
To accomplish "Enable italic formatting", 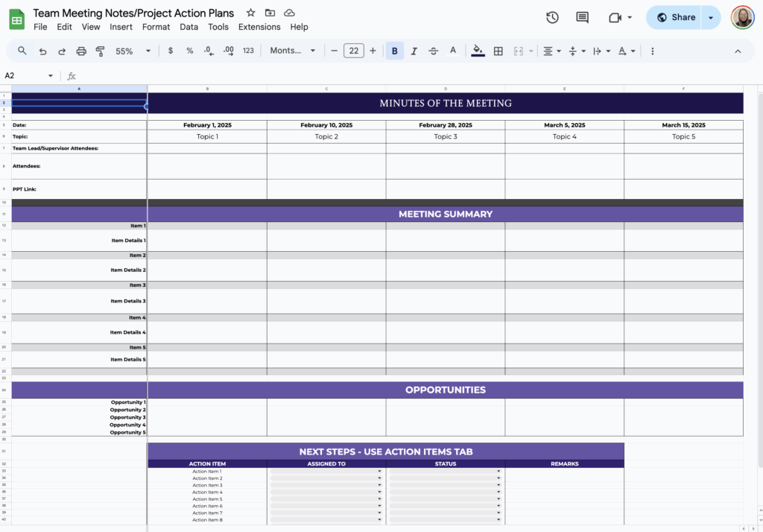I will tap(414, 51).
